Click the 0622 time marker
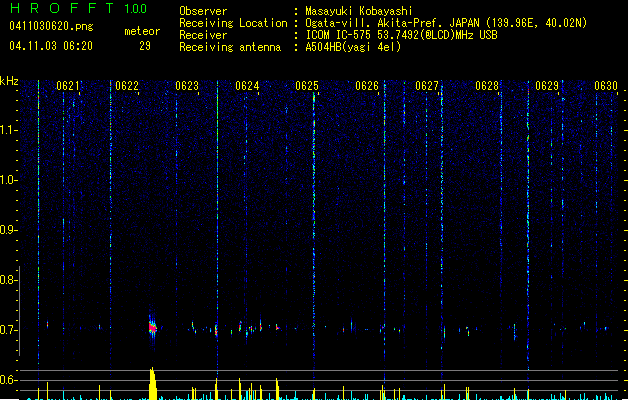Image resolution: width=629 pixels, height=400 pixels. pyautogui.click(x=127, y=86)
